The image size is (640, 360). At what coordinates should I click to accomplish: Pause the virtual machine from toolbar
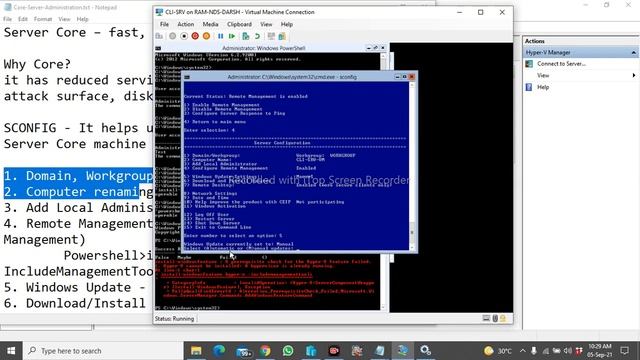coord(220,36)
